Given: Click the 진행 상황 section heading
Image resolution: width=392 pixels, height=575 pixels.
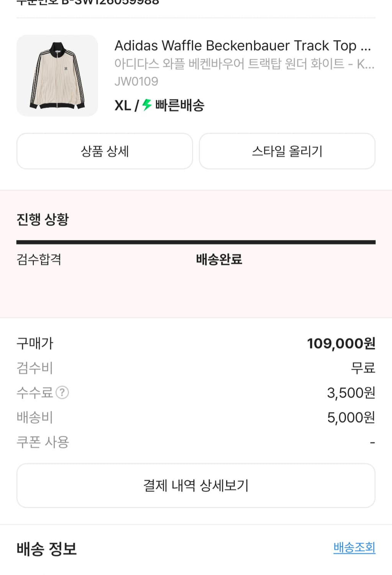Looking at the screenshot, I should (43, 219).
